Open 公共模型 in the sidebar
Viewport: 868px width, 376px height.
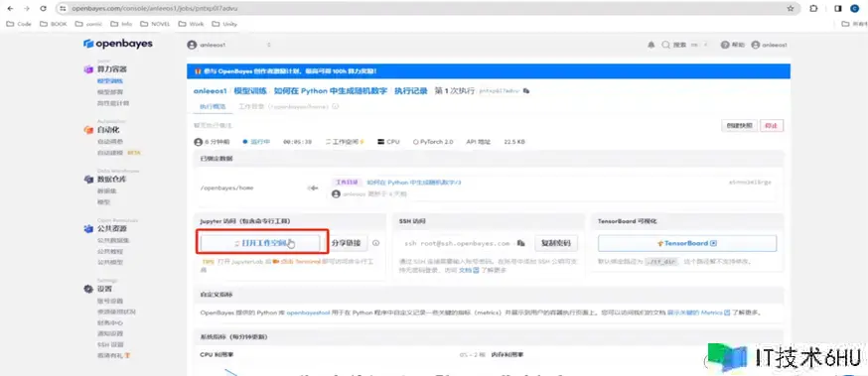click(110, 262)
